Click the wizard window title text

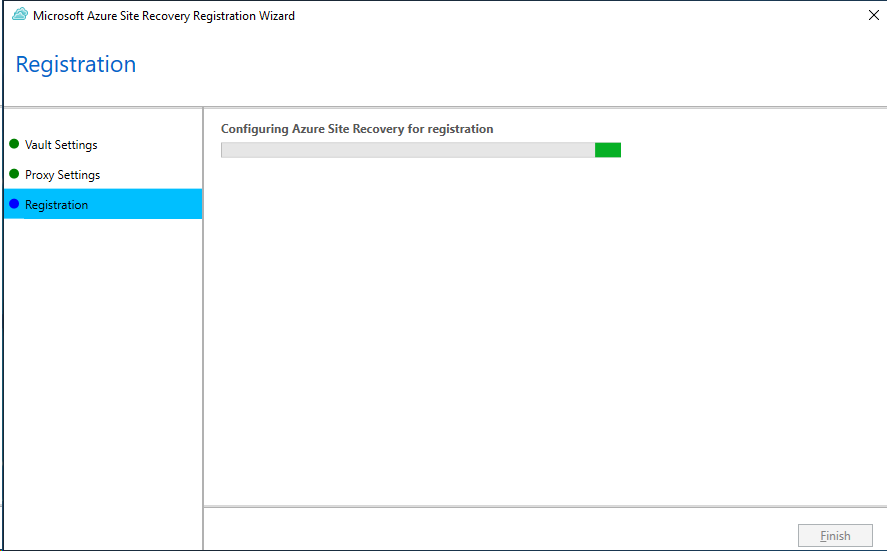pos(164,16)
